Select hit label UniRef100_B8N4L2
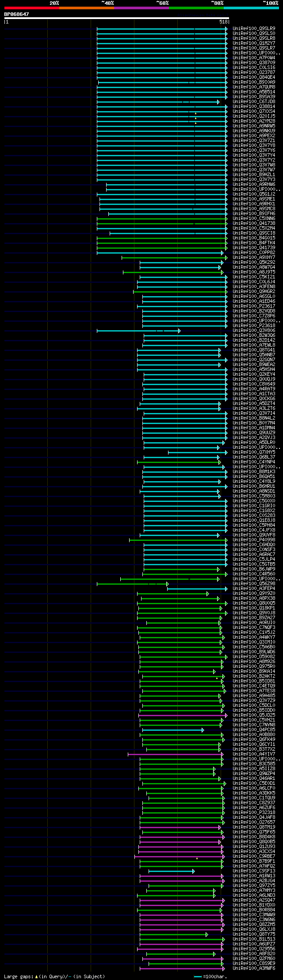The height and width of the screenshot is (980, 283). pyautogui.click(x=254, y=418)
